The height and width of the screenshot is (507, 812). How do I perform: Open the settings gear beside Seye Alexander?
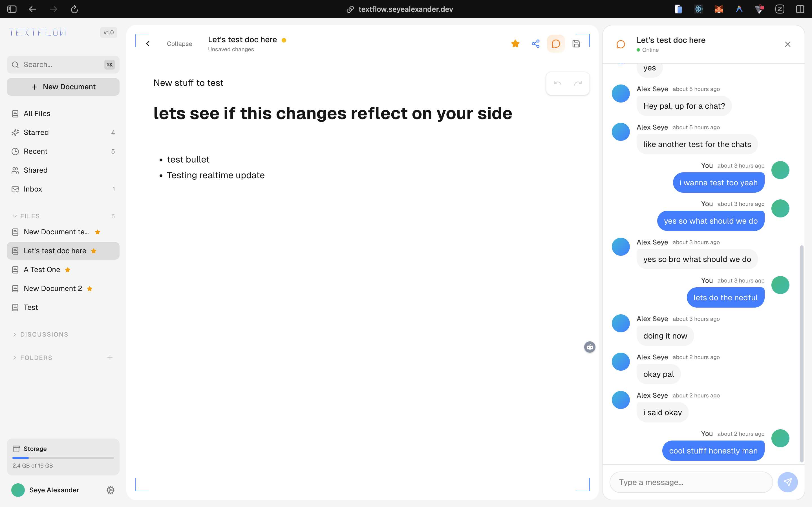[111, 490]
